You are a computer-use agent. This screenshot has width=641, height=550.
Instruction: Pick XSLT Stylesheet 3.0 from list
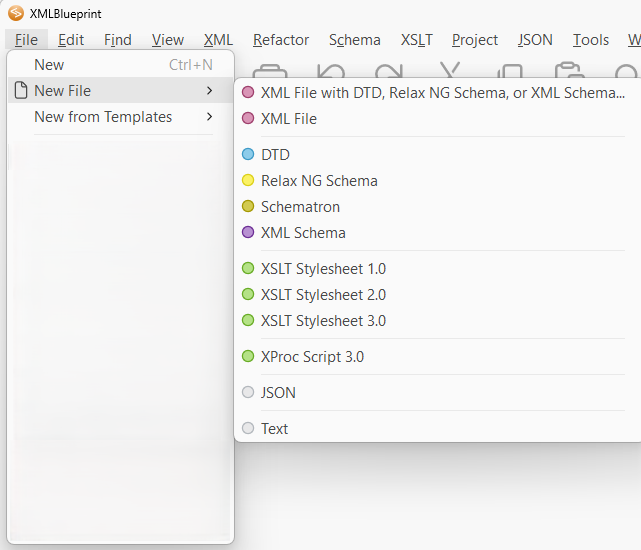(x=323, y=321)
